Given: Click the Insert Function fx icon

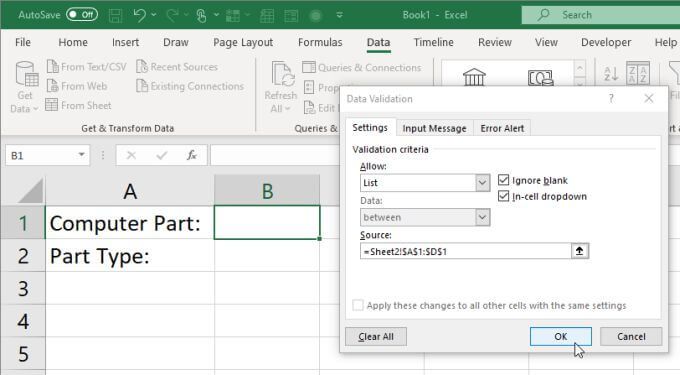Looking at the screenshot, I should pyautogui.click(x=192, y=155).
